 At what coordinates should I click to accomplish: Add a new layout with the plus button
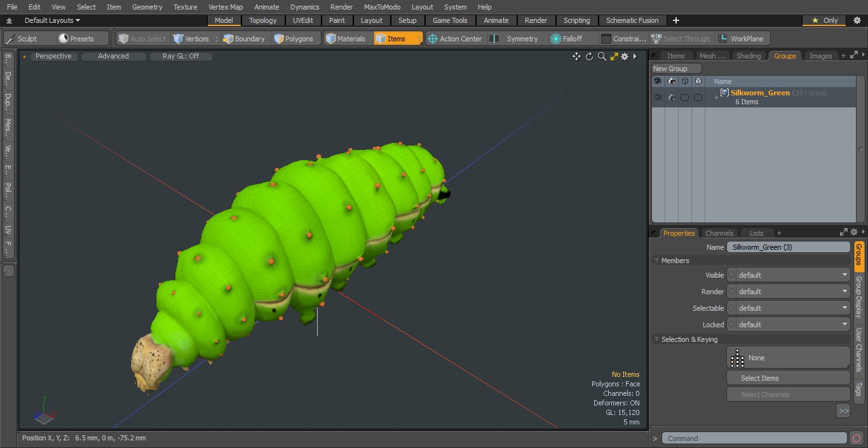[676, 20]
